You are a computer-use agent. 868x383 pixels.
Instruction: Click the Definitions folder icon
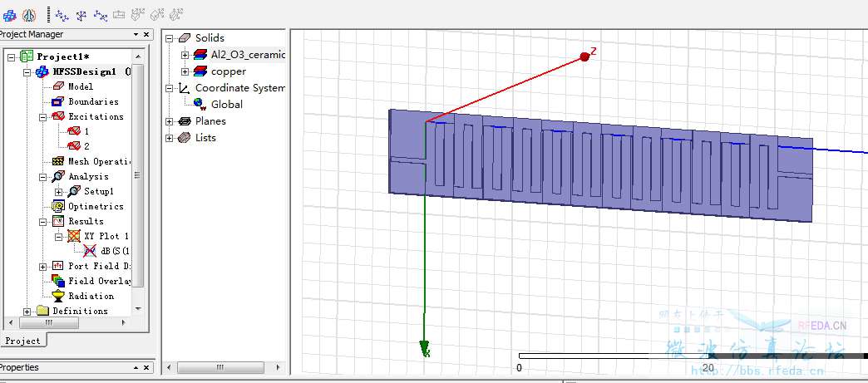pyautogui.click(x=42, y=311)
